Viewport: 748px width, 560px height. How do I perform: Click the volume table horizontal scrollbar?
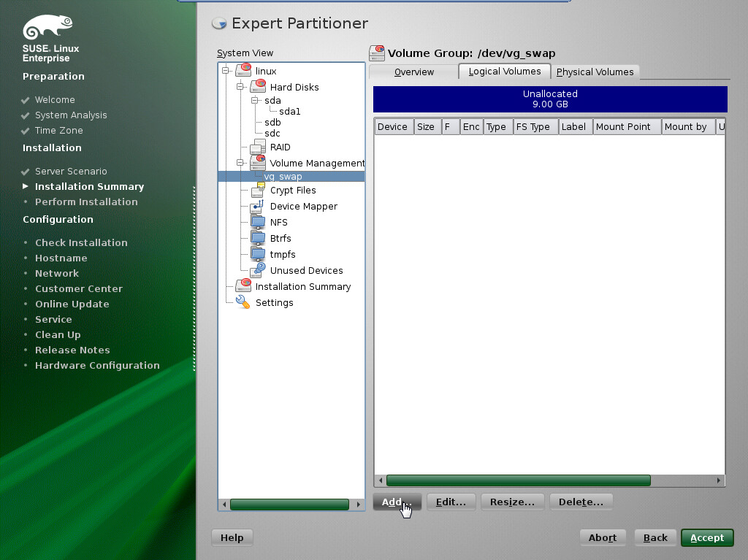518,480
